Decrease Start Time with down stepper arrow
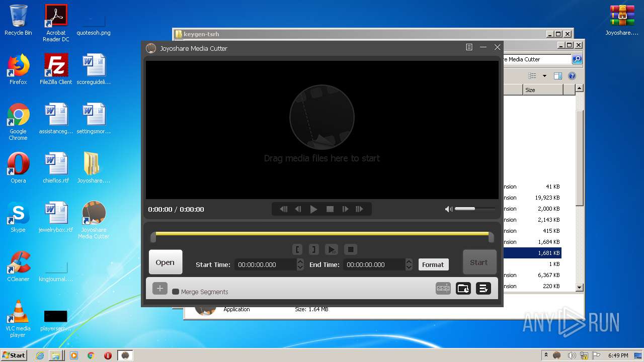644x362 pixels. click(300, 267)
